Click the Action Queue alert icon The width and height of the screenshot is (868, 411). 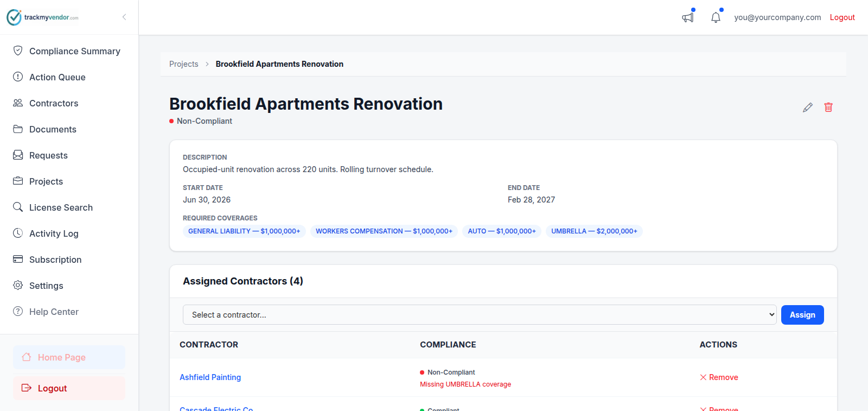click(18, 77)
